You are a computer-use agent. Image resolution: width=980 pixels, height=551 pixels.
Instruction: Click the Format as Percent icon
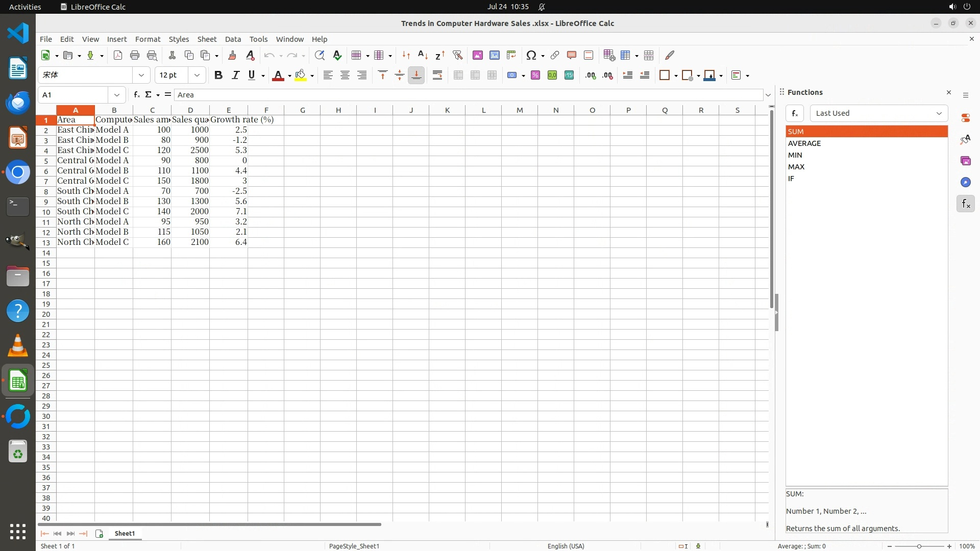(x=535, y=75)
